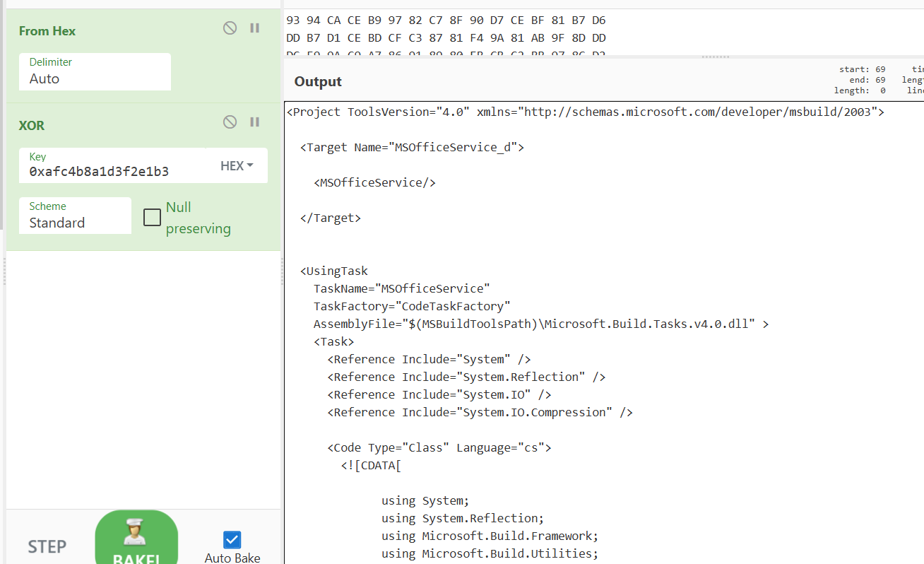Open From Hex Delimiter Auto selector
Screen dimensions: 924x564
[x=95, y=71]
